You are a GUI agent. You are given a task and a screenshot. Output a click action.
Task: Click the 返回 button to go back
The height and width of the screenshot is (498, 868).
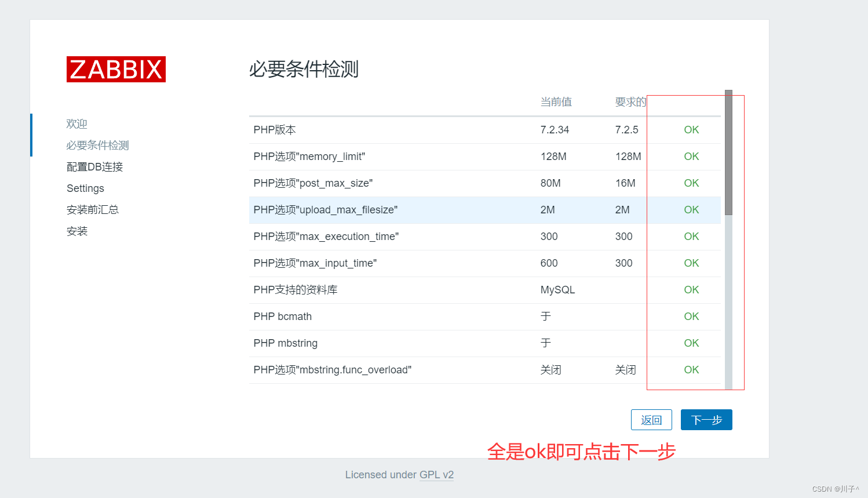651,419
